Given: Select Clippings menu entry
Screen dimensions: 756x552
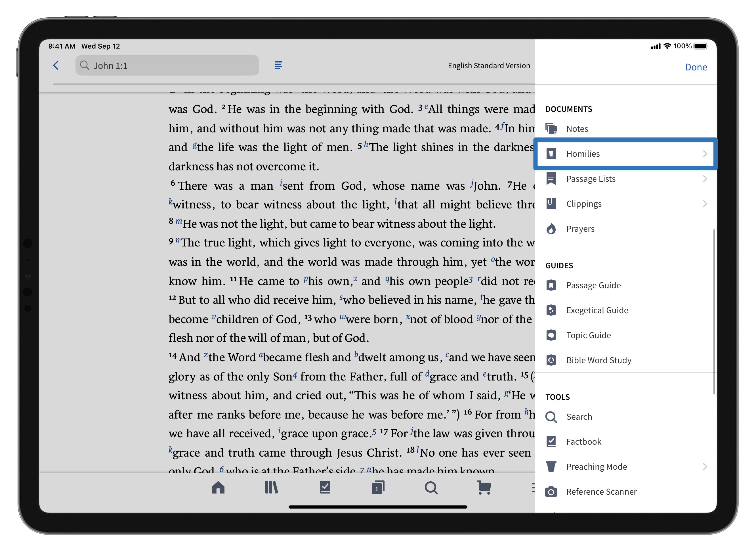Looking at the screenshot, I should (626, 204).
